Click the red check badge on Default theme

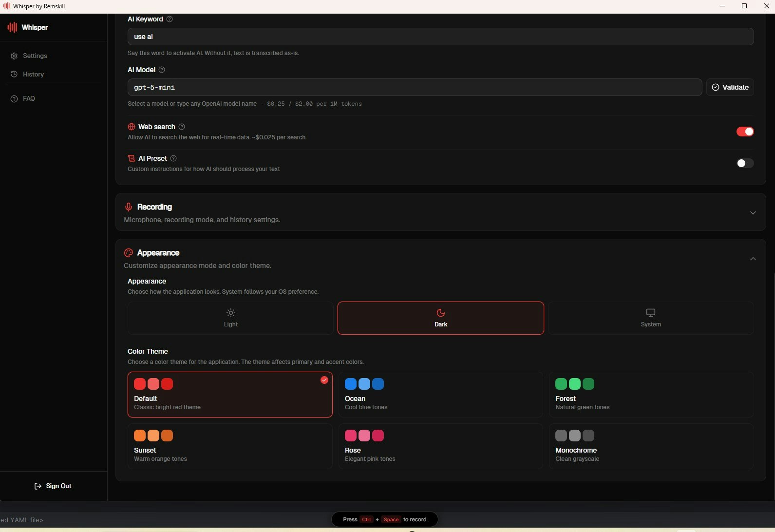pyautogui.click(x=324, y=380)
